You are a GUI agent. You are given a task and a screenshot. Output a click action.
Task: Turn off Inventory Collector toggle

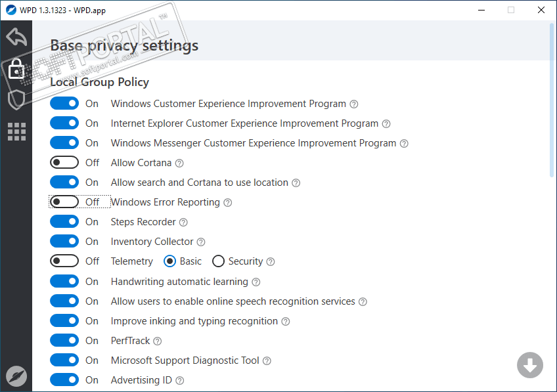(x=64, y=242)
